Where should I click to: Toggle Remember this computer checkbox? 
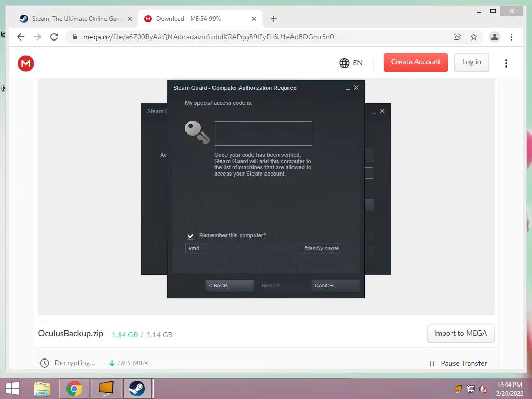coord(190,235)
